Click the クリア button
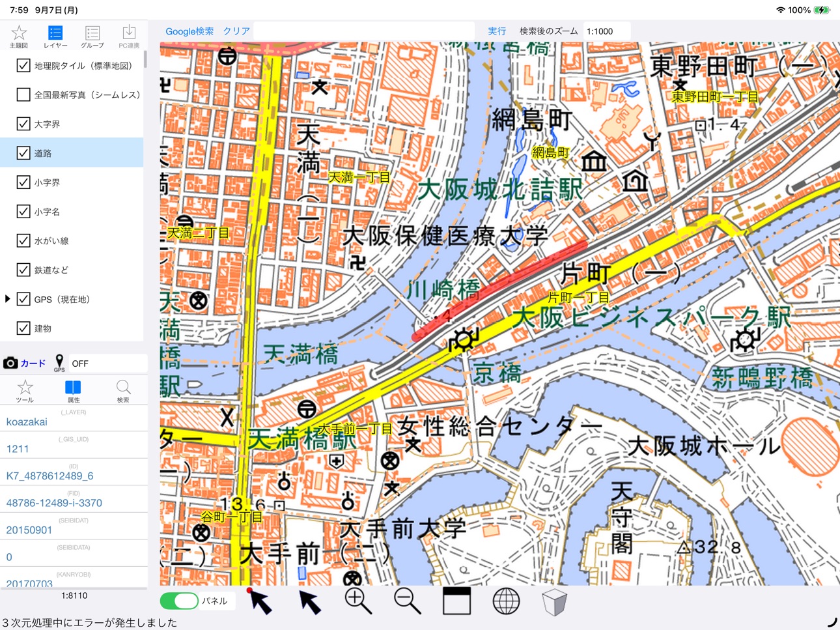The image size is (840, 630). (236, 31)
